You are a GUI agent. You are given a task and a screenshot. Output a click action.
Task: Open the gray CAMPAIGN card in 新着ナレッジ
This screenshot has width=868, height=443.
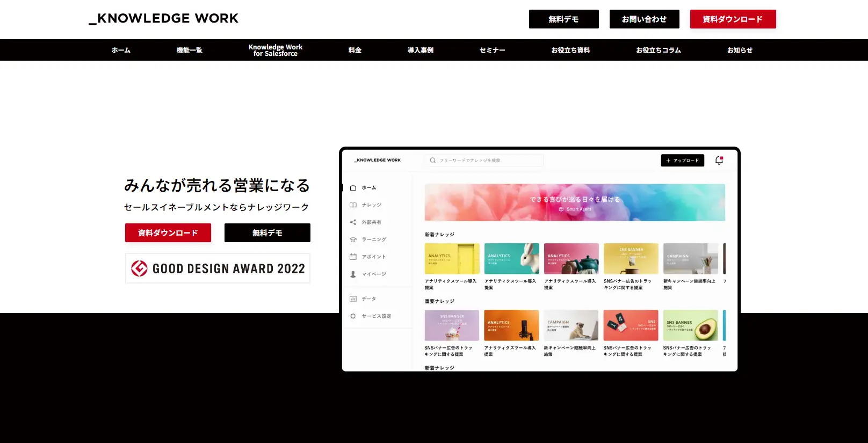pyautogui.click(x=690, y=259)
